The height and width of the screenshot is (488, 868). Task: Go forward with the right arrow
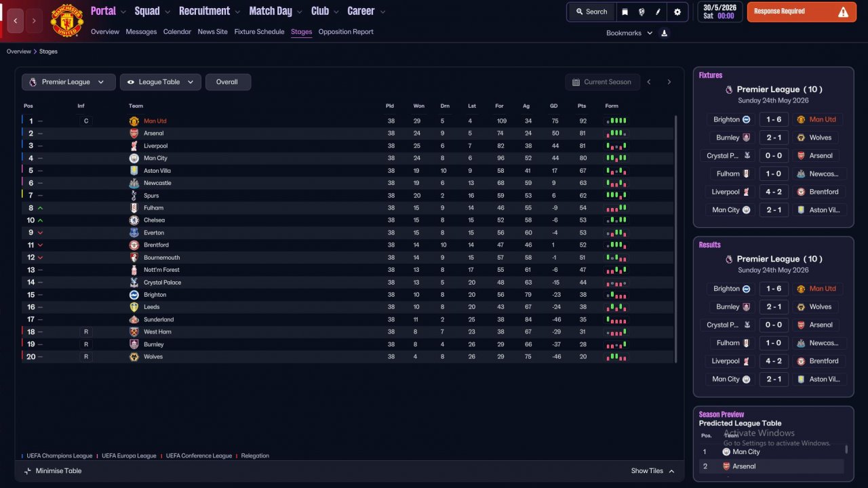coord(34,21)
